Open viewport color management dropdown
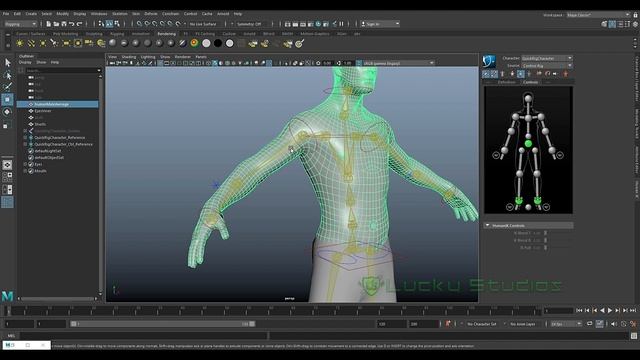Screen dimensions: 640x360 pos(398,63)
